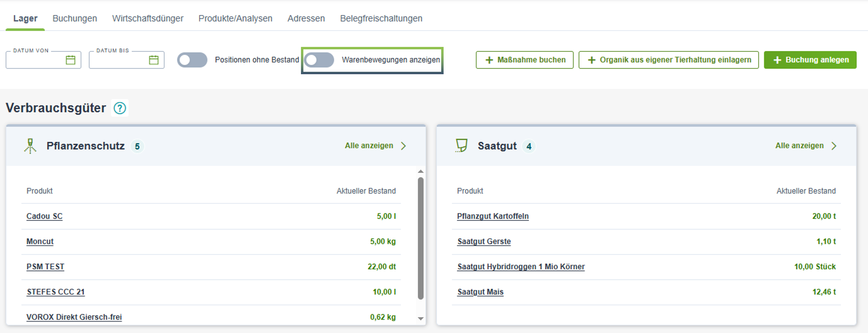
Task: Open the Datum bis calendar icon
Action: click(x=154, y=60)
